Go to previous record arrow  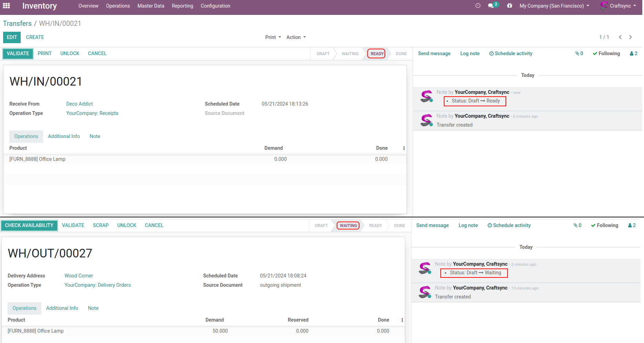click(x=620, y=37)
